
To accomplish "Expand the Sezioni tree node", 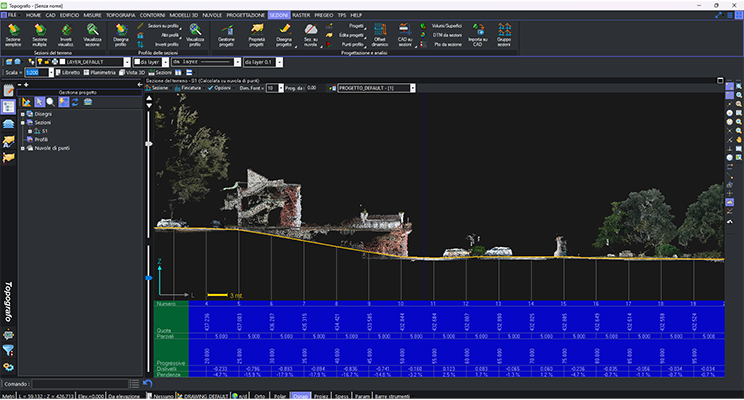I will (21, 122).
